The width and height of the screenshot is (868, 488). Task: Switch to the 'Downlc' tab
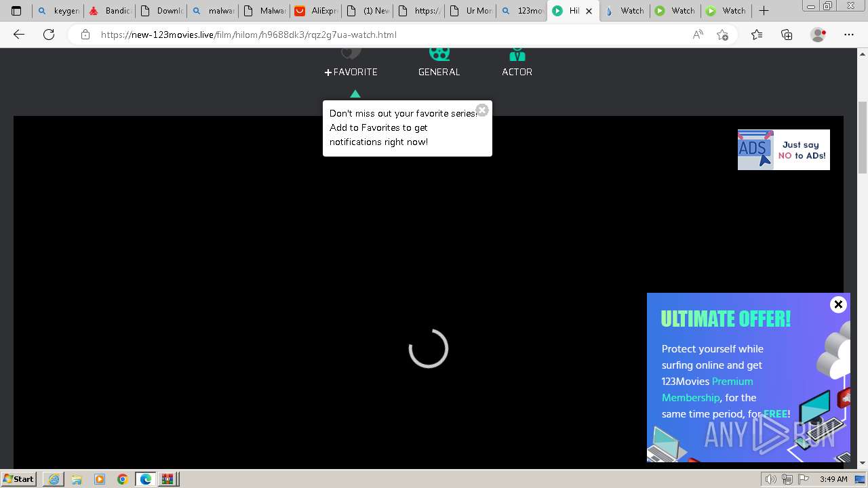pyautogui.click(x=161, y=11)
